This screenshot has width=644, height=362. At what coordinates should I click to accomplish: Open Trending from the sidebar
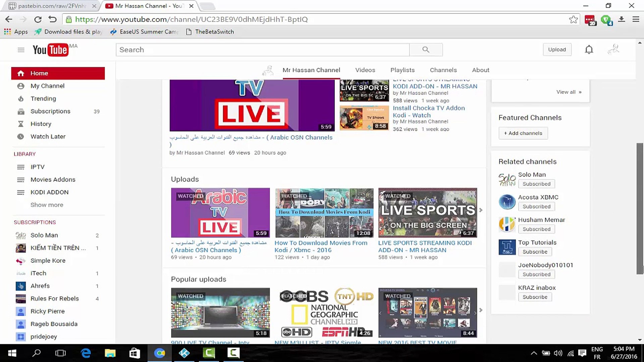click(x=43, y=99)
